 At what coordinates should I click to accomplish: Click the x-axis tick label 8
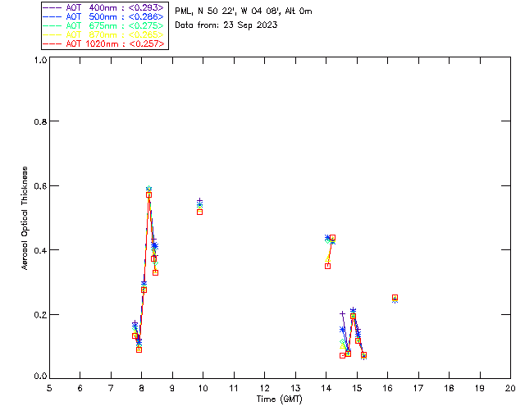(x=142, y=388)
